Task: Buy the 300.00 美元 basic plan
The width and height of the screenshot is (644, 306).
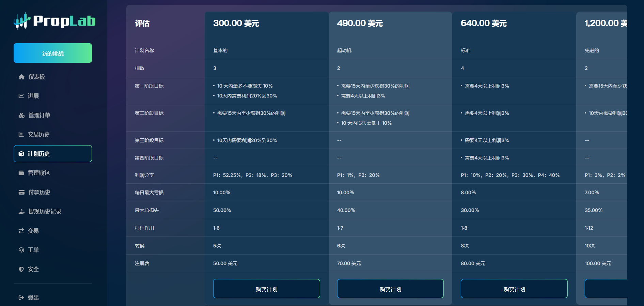Action: pyautogui.click(x=266, y=289)
